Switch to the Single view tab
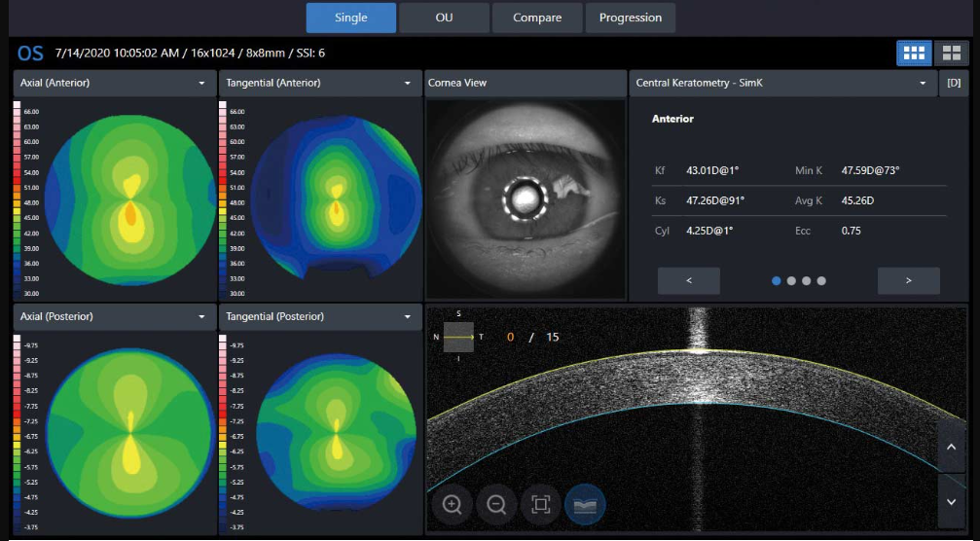This screenshot has width=980, height=541. (x=350, y=18)
